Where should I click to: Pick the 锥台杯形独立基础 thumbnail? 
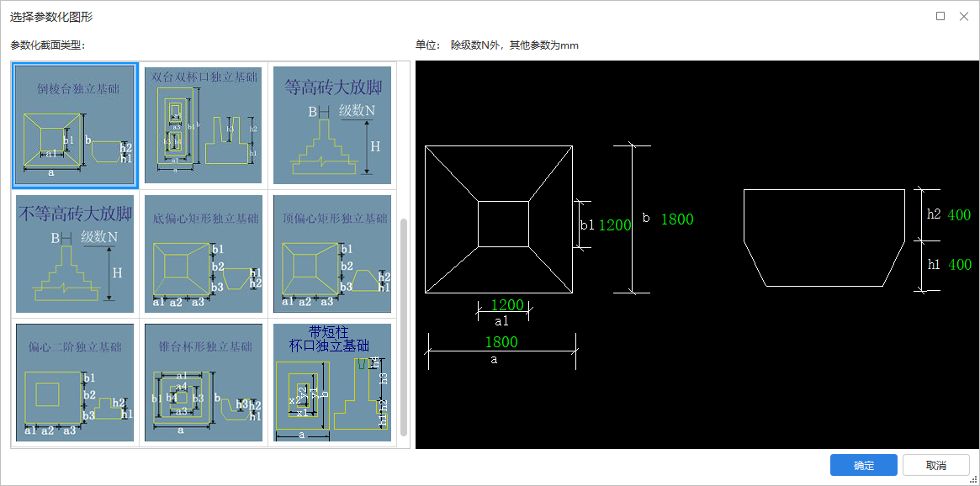[203, 383]
